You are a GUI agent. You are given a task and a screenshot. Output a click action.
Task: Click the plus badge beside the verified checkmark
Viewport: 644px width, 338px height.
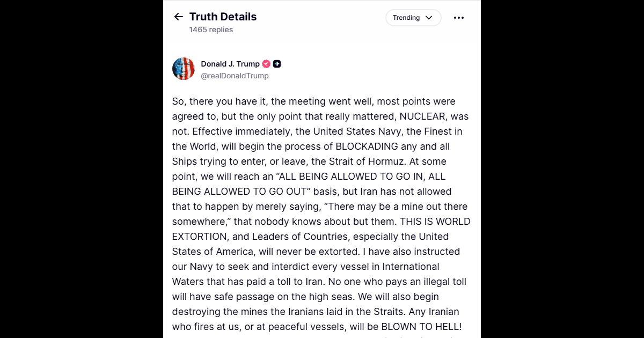(x=277, y=64)
